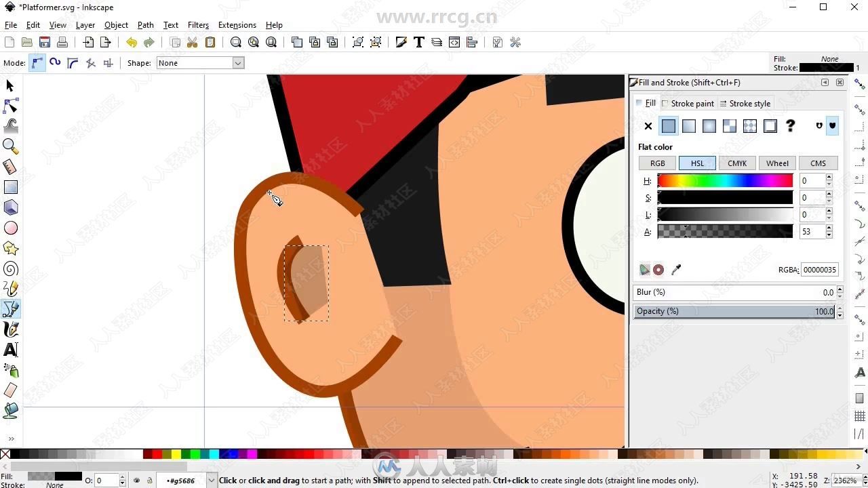
Task: Open the File menu
Action: [11, 25]
